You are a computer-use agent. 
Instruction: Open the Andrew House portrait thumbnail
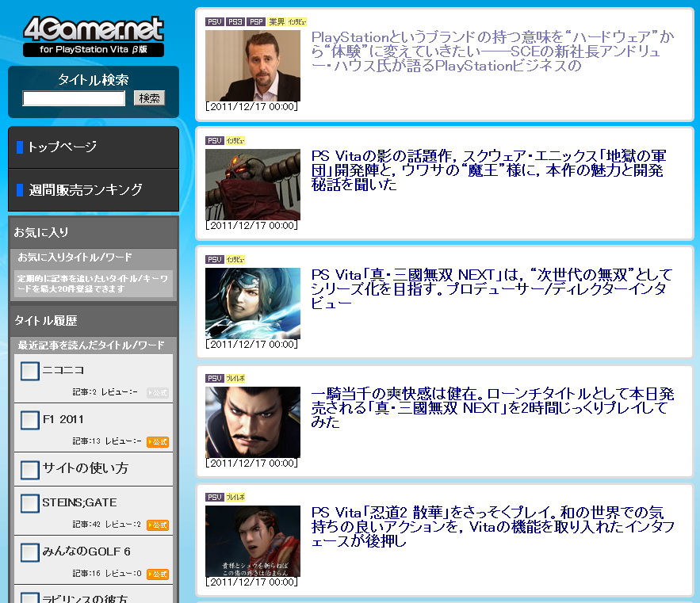pyautogui.click(x=253, y=66)
